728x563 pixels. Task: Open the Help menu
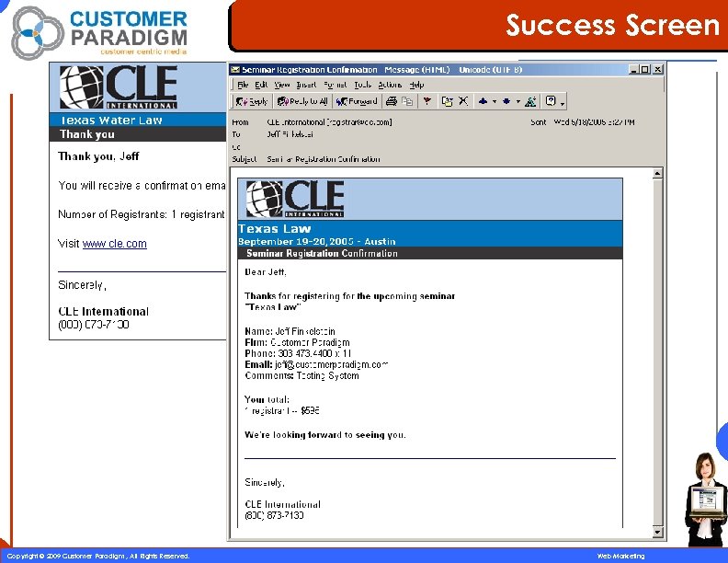tap(417, 85)
